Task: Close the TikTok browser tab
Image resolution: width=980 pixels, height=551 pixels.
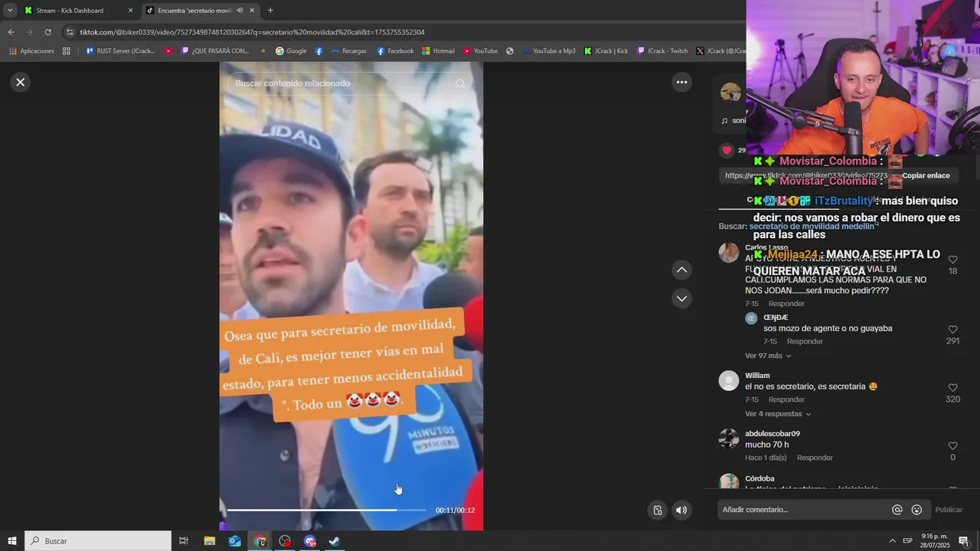Action: coord(252,11)
